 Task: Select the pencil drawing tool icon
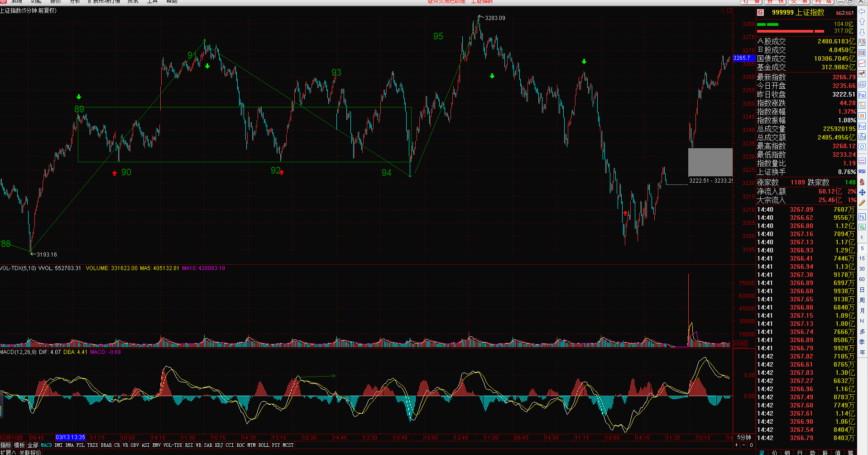(862, 203)
